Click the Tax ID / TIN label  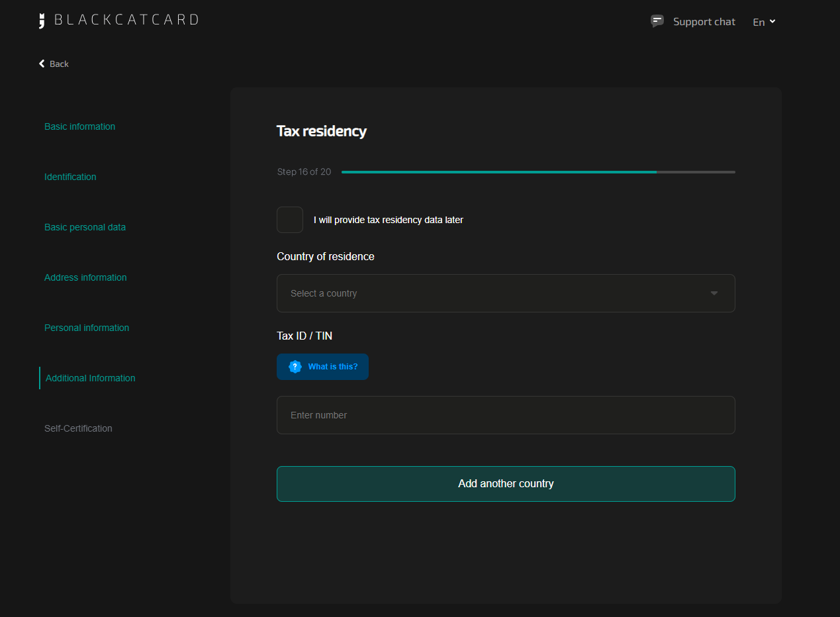(304, 336)
